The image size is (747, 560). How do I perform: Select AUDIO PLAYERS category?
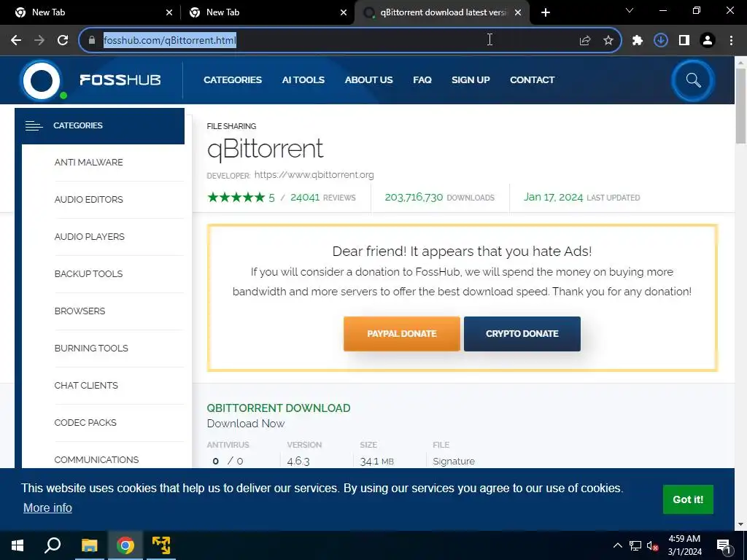coord(90,237)
